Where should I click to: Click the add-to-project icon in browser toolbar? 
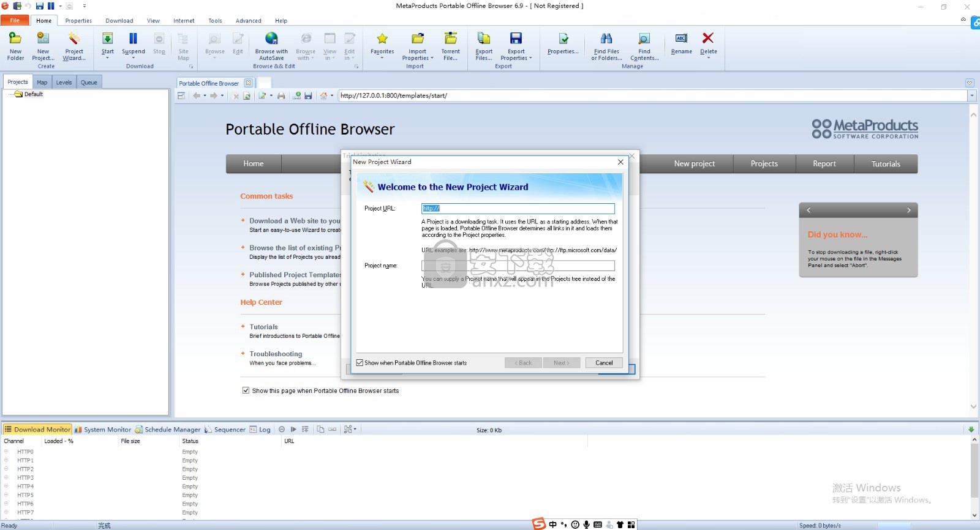coord(296,96)
